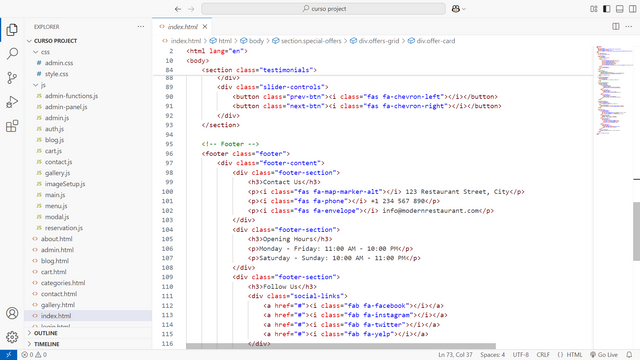
Task: Open the Copilot chat icon
Action: 456,9
